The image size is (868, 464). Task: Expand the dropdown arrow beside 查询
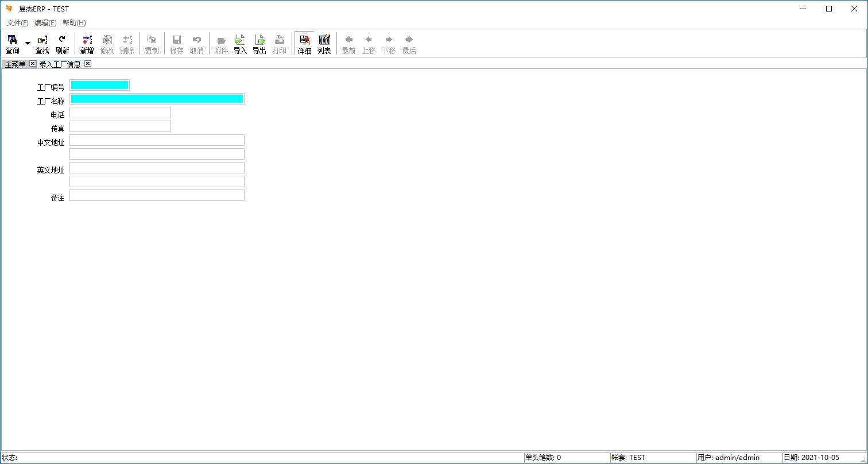pos(28,44)
